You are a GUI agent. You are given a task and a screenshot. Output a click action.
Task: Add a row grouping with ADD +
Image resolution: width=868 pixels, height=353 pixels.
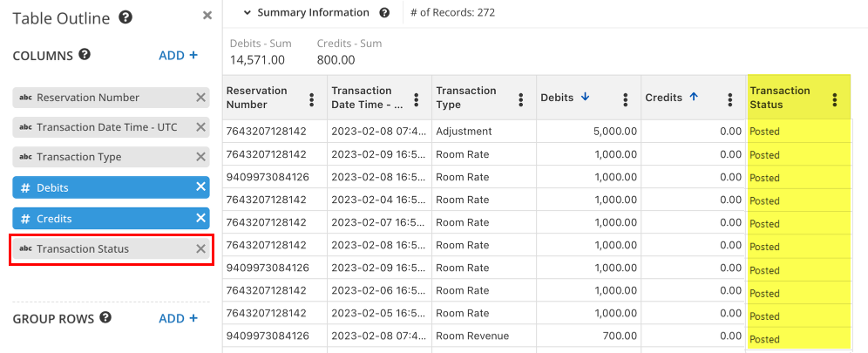click(178, 318)
